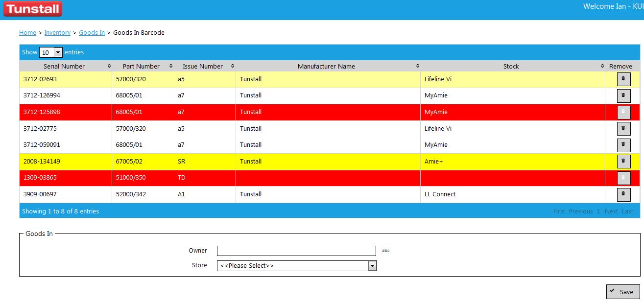The image size is (644, 304).
Task: Click into the Owner text field
Action: [296, 251]
